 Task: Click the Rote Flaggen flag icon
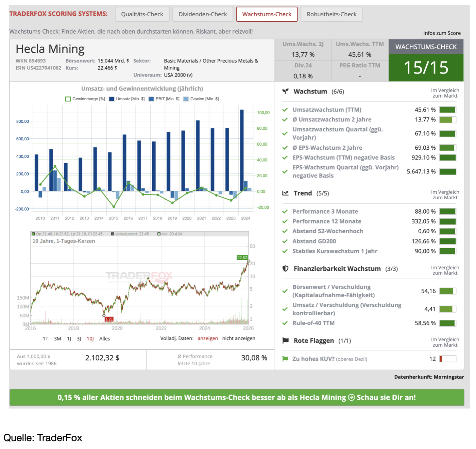285,340
